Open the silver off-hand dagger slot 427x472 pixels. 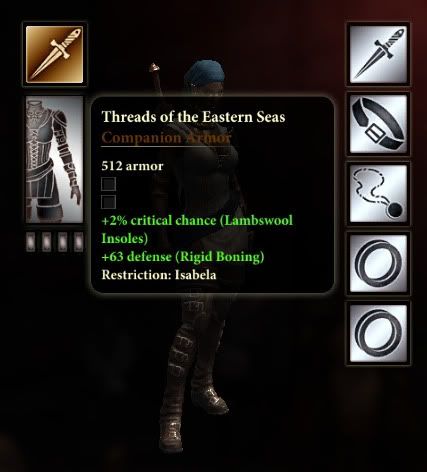(x=379, y=54)
